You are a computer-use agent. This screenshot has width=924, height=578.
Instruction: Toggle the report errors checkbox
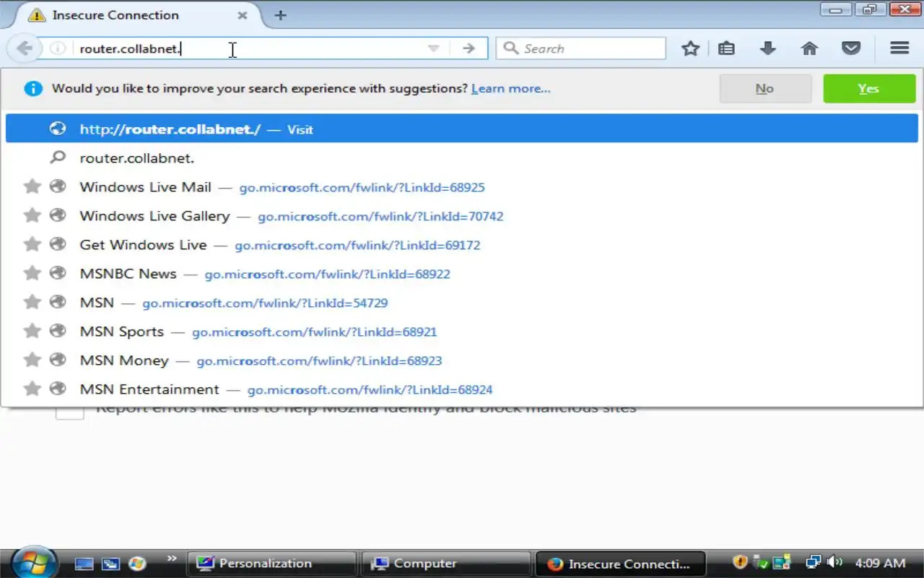[x=70, y=411]
